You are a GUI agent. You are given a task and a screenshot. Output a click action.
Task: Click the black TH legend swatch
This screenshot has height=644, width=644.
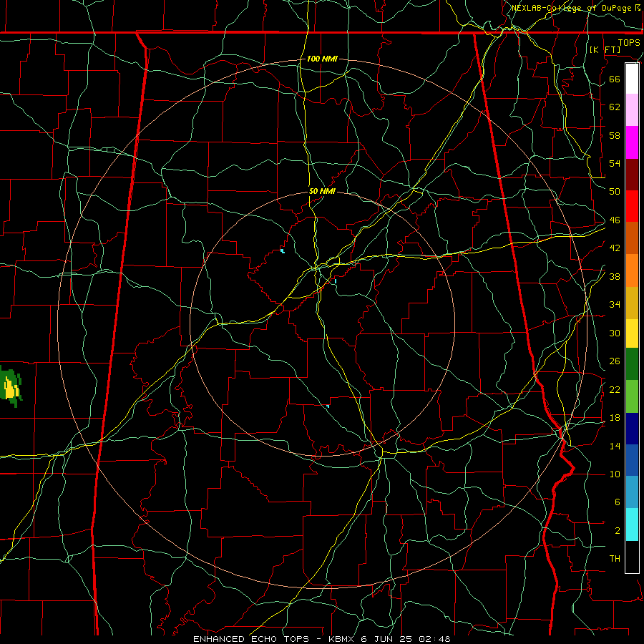(632, 557)
